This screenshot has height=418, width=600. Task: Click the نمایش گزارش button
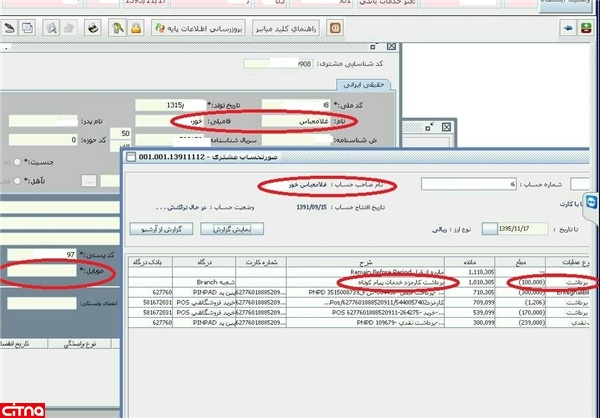(x=232, y=229)
